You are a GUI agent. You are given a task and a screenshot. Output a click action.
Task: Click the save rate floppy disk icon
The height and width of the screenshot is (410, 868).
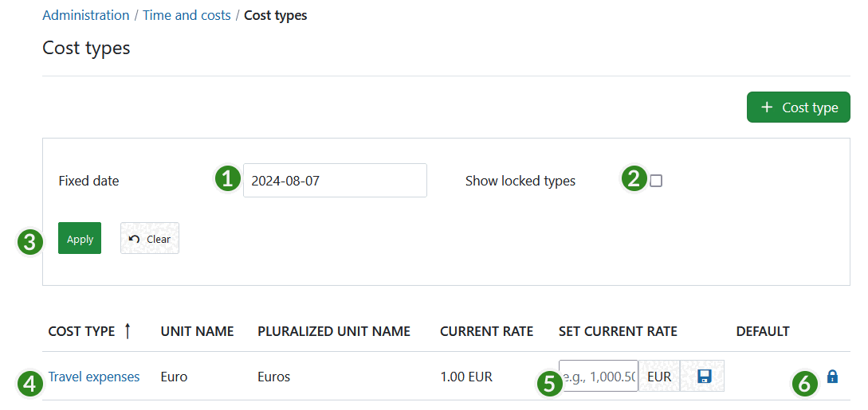703,377
